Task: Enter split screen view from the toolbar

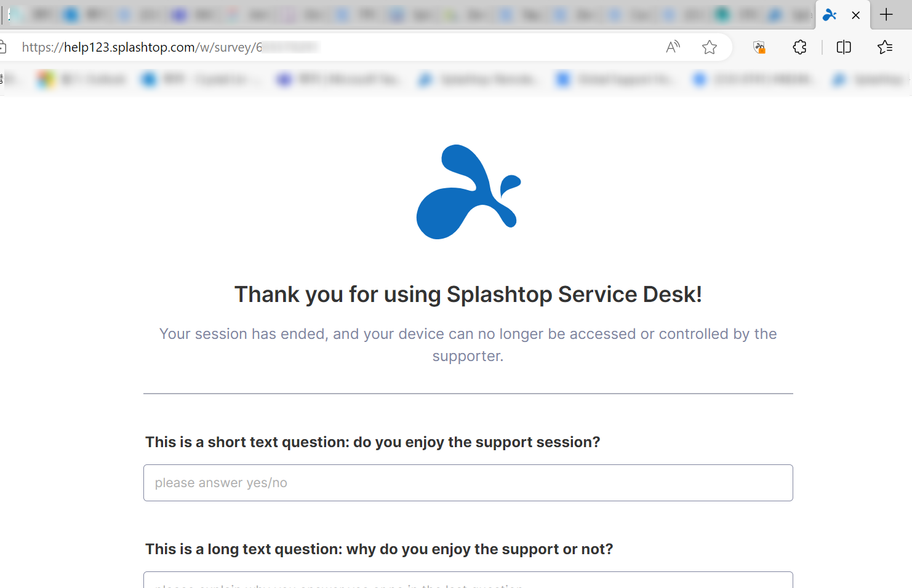Action: click(x=843, y=47)
